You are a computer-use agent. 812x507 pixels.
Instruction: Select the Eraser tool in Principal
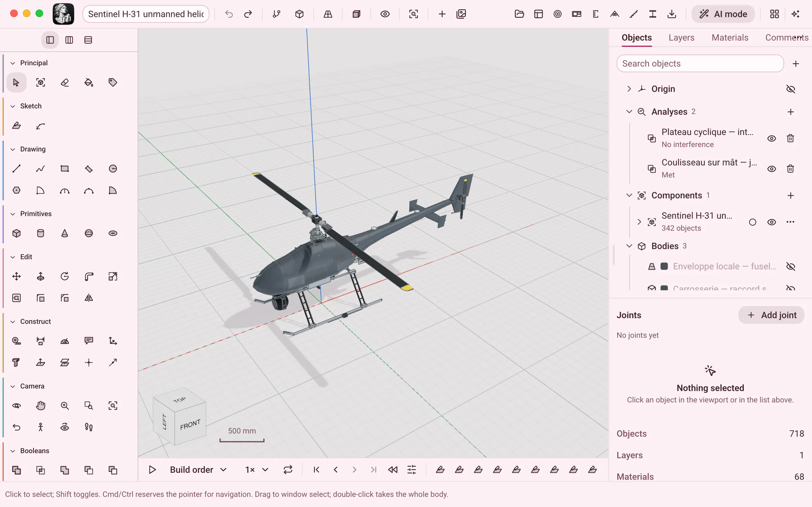[x=65, y=82]
